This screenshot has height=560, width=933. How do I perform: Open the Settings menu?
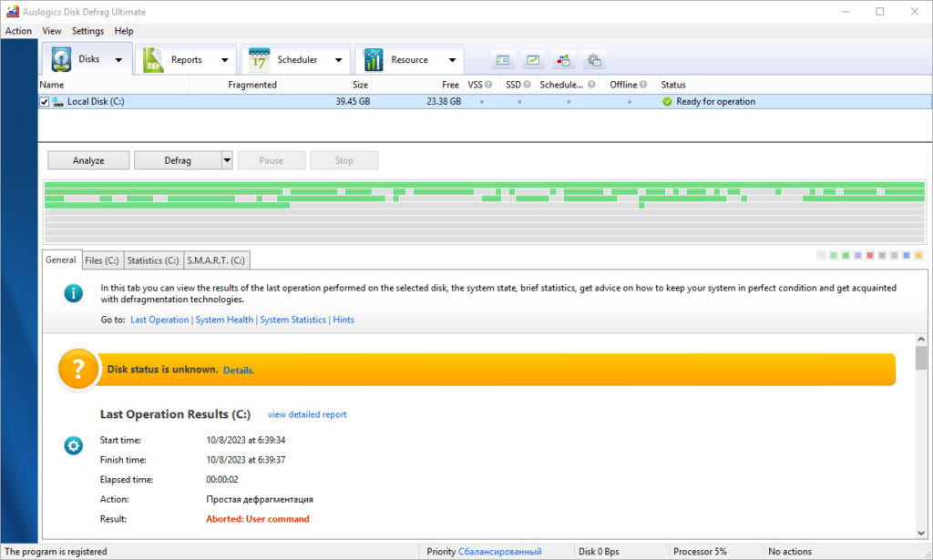[x=87, y=31]
